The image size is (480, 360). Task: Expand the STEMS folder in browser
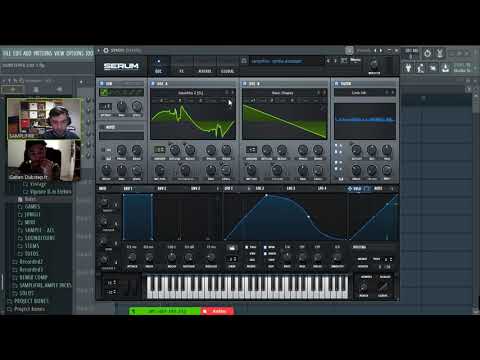(32, 246)
